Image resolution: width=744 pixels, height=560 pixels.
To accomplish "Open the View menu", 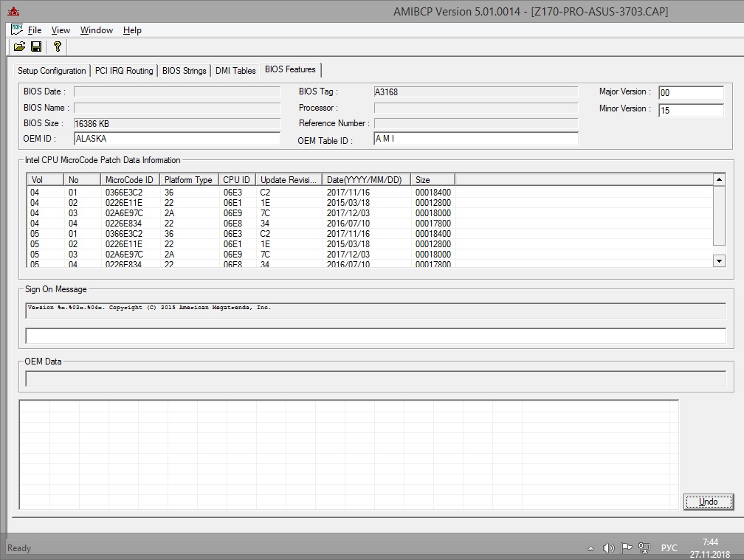I will (61, 30).
